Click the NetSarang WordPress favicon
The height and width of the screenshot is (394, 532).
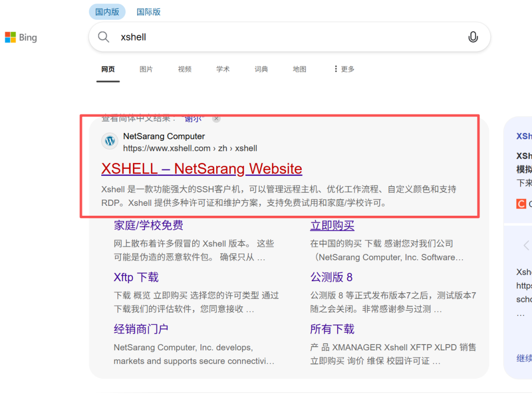point(110,141)
